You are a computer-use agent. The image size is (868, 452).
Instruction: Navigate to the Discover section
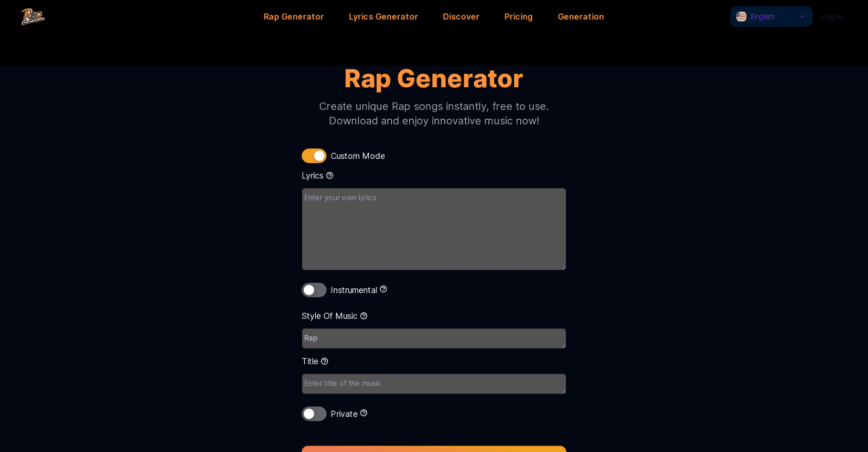tap(461, 16)
